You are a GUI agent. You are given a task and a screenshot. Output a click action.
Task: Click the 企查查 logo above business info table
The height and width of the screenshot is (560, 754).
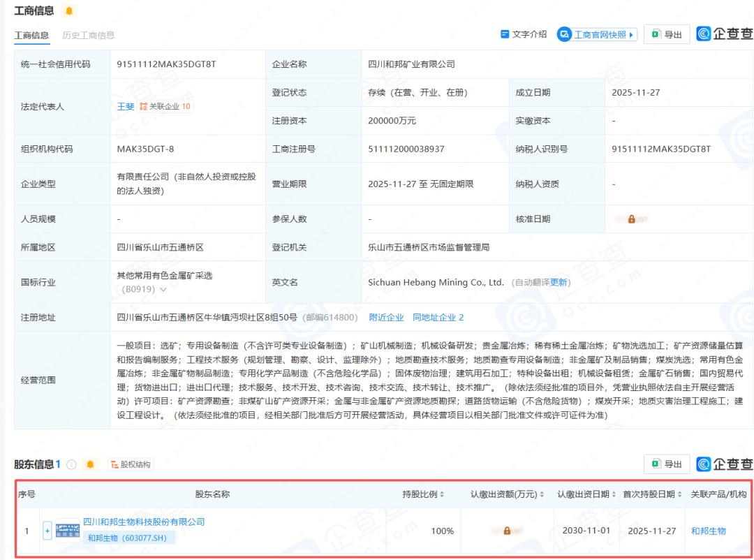pos(725,34)
